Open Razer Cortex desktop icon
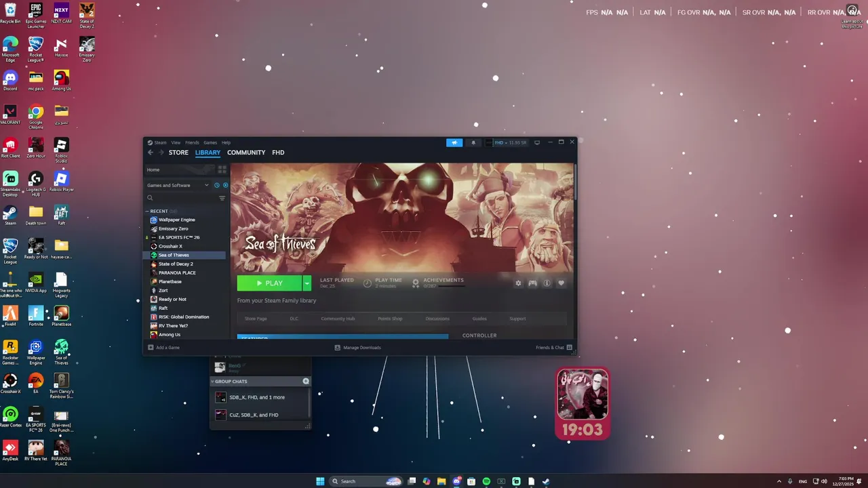The height and width of the screenshot is (488, 868). click(10, 417)
